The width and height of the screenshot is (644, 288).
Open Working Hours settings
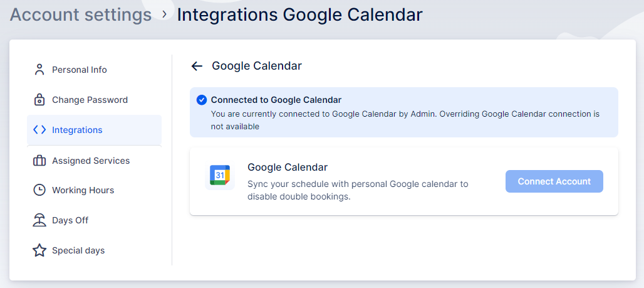point(83,190)
